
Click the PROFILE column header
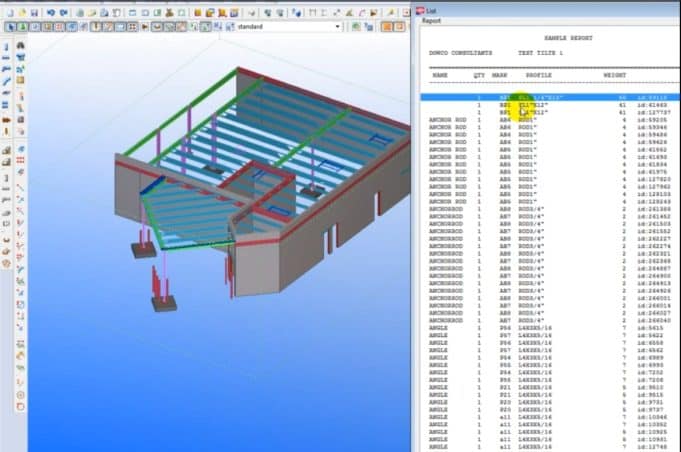tap(539, 75)
